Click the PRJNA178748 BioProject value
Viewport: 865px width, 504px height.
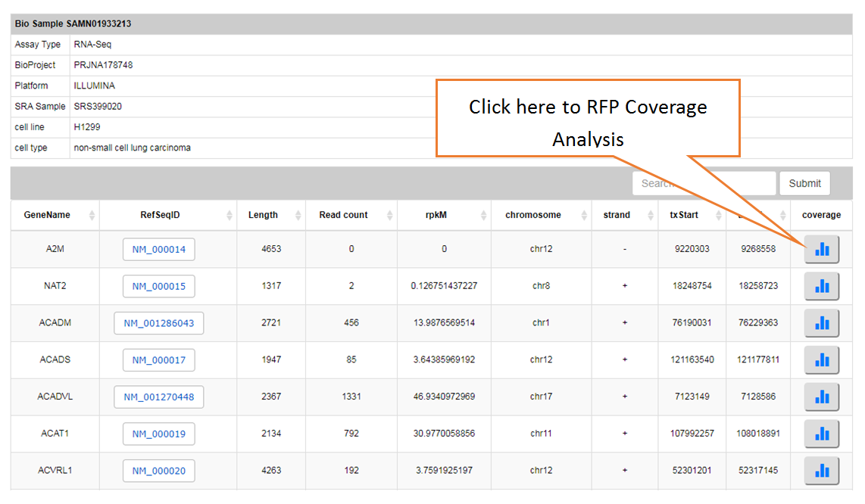click(103, 65)
